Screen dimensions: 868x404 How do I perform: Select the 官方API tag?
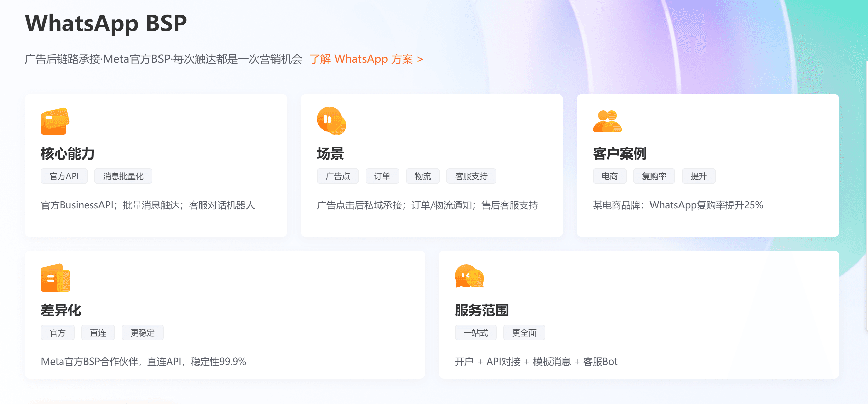(x=64, y=176)
